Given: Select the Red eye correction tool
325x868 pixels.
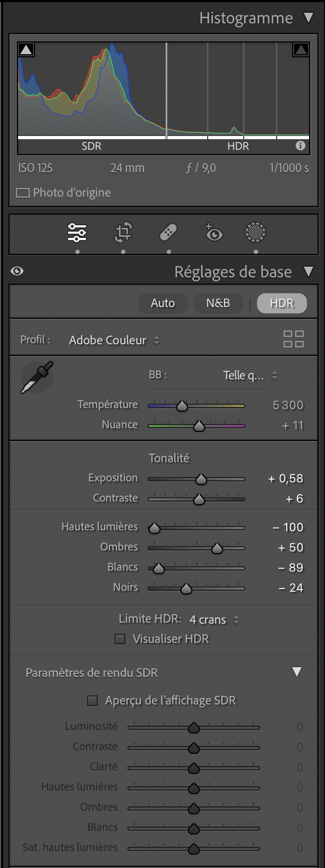Looking at the screenshot, I should pyautogui.click(x=213, y=232).
